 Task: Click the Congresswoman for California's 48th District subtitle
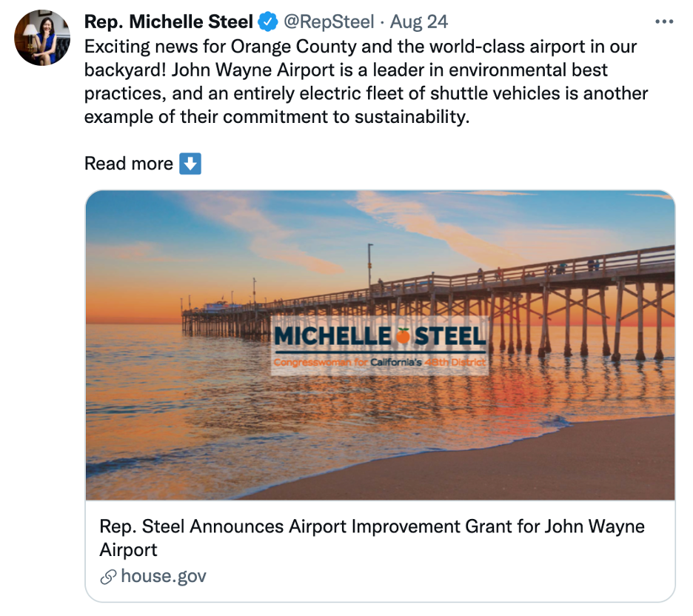[380, 362]
